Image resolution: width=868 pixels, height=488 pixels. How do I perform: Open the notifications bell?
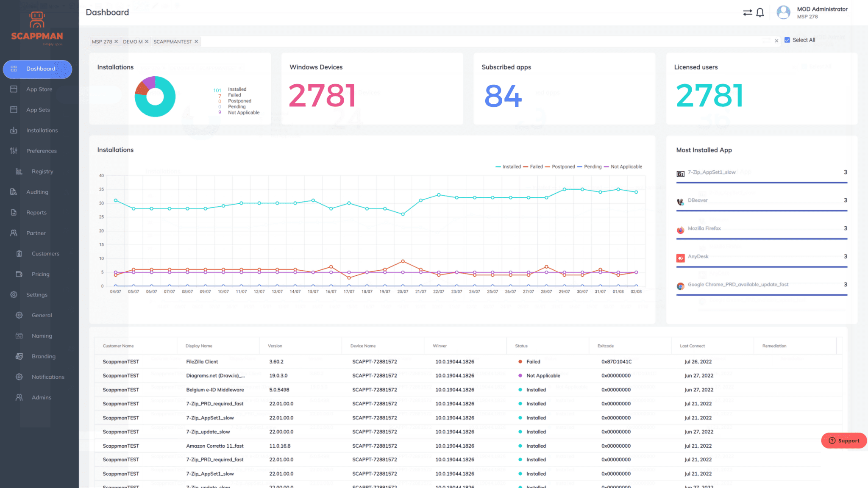coord(760,12)
